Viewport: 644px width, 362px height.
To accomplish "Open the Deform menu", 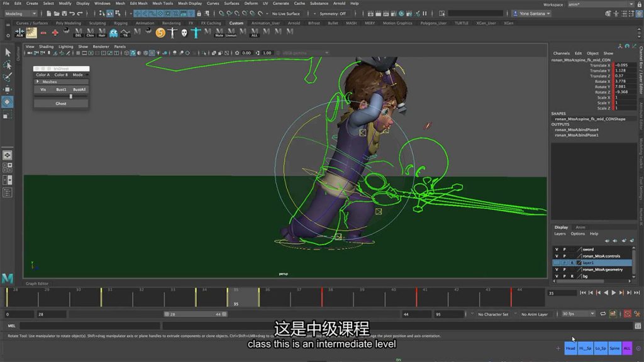I will (251, 3).
